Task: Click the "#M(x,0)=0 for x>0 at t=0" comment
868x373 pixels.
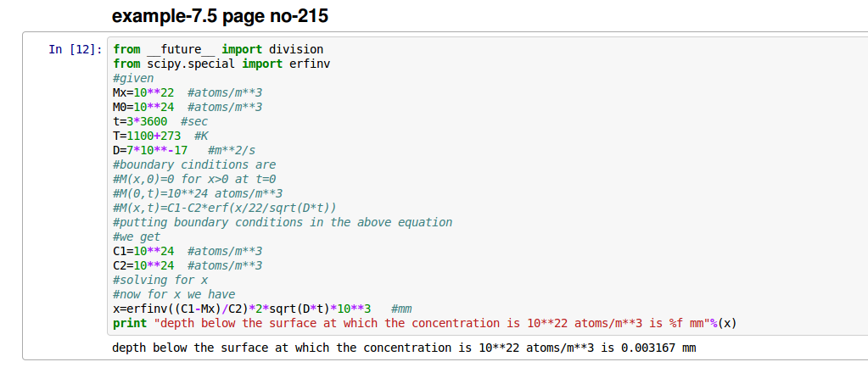Action: pos(194,179)
